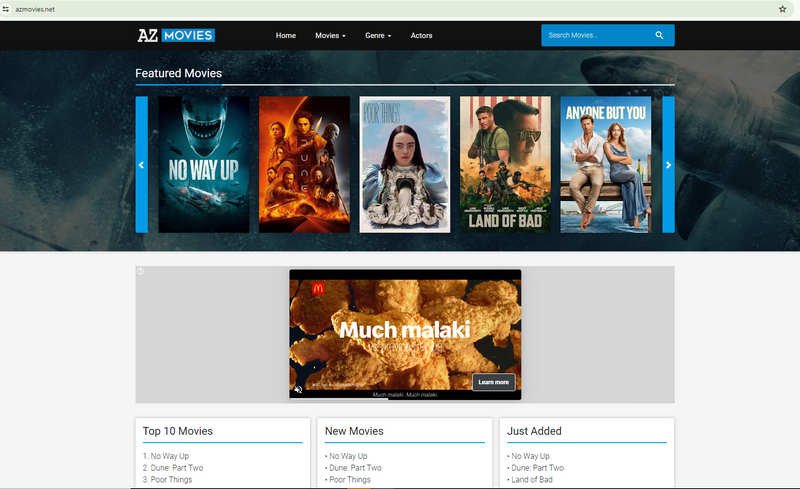800x489 pixels.
Task: Open No Way Up in New Movies
Action: [348, 456]
